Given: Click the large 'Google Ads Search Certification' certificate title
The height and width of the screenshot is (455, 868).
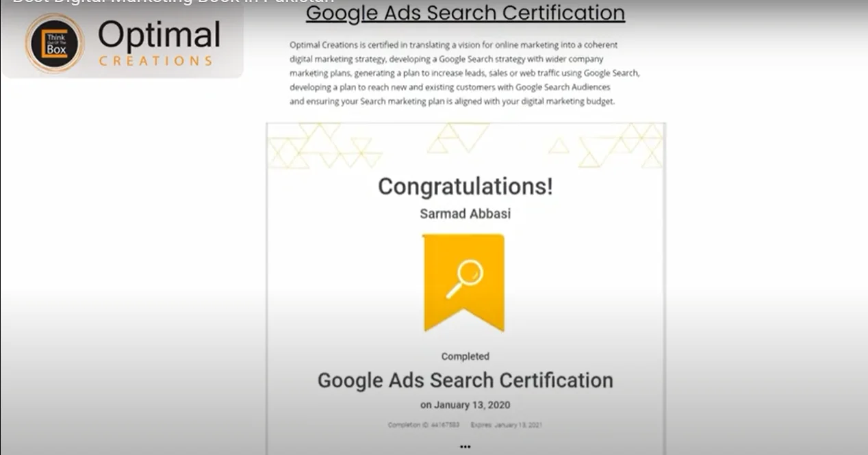Looking at the screenshot, I should (x=465, y=380).
